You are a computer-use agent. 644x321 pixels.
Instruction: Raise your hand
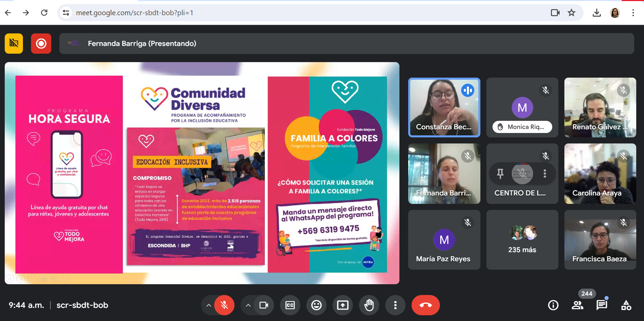[369, 305]
